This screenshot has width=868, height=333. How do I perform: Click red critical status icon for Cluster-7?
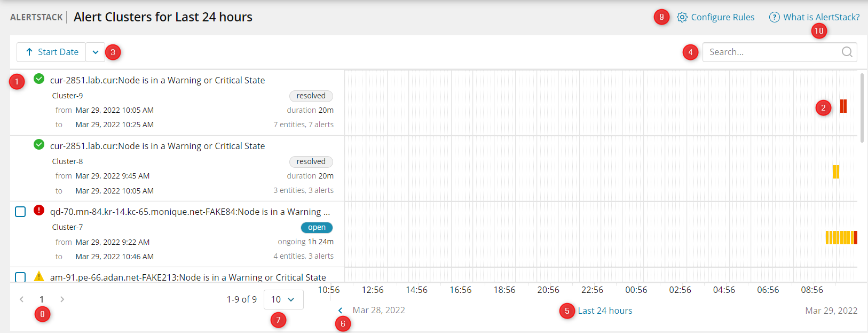[x=39, y=211]
